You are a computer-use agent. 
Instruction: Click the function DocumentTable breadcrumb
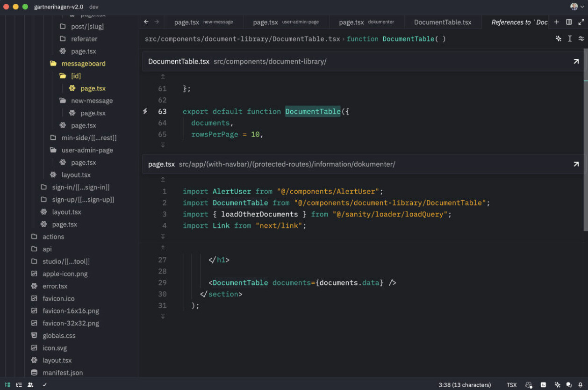396,39
